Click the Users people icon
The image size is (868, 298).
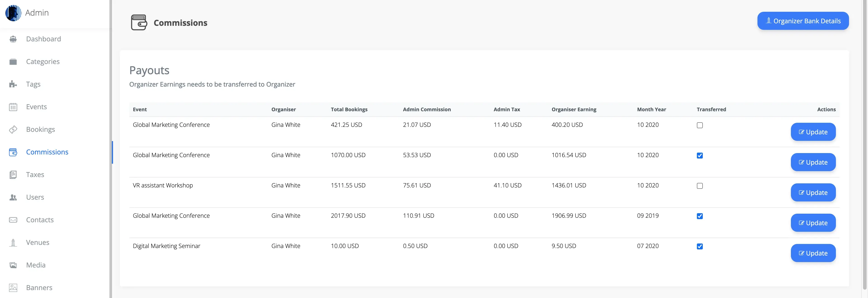pos(13,197)
